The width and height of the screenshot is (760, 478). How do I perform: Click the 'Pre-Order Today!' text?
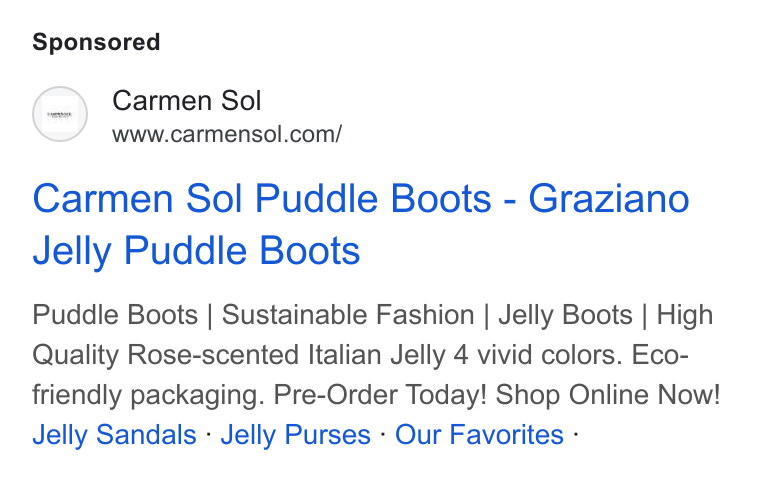point(380,394)
